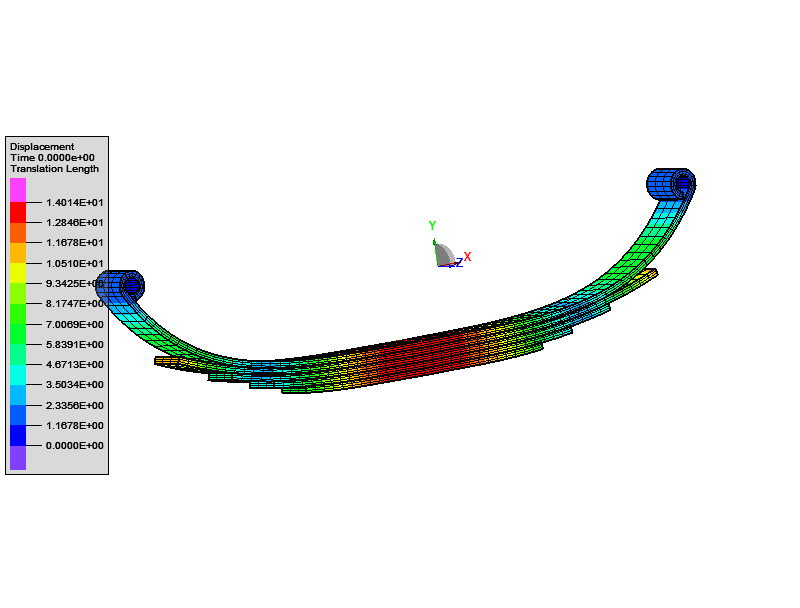Click legend value 4.6713E+00

click(x=74, y=364)
